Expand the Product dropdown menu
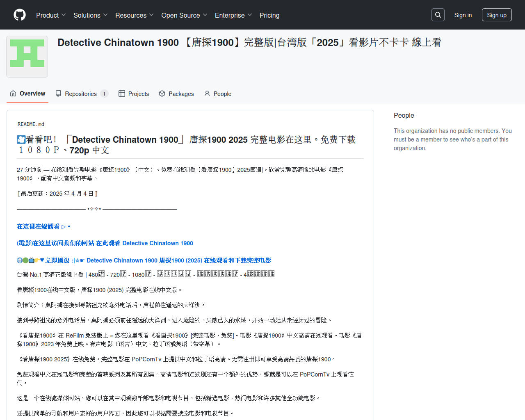525x420 pixels. tap(51, 15)
